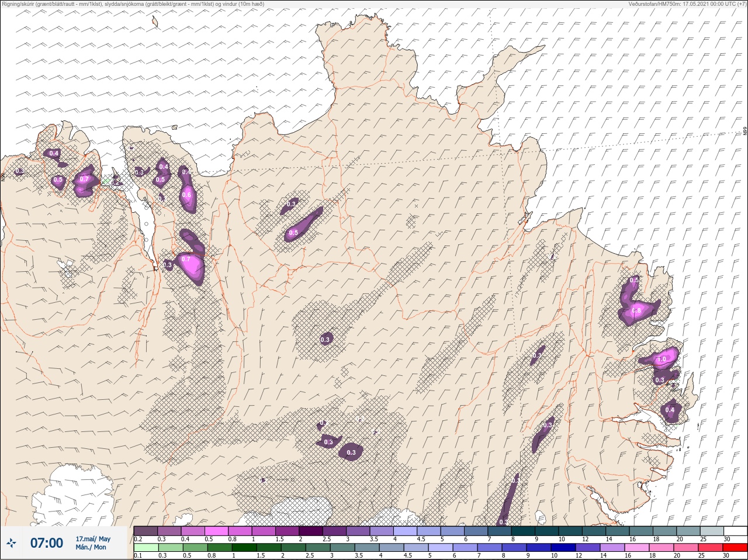Click the date text 17.maí/ May

pyautogui.click(x=93, y=539)
